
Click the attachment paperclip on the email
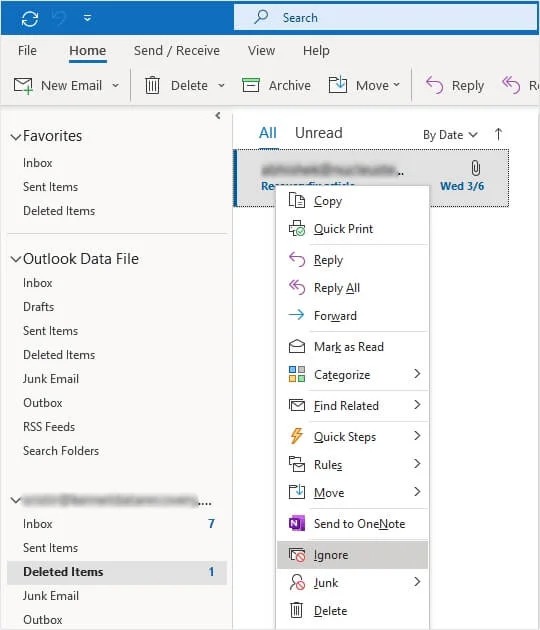476,168
